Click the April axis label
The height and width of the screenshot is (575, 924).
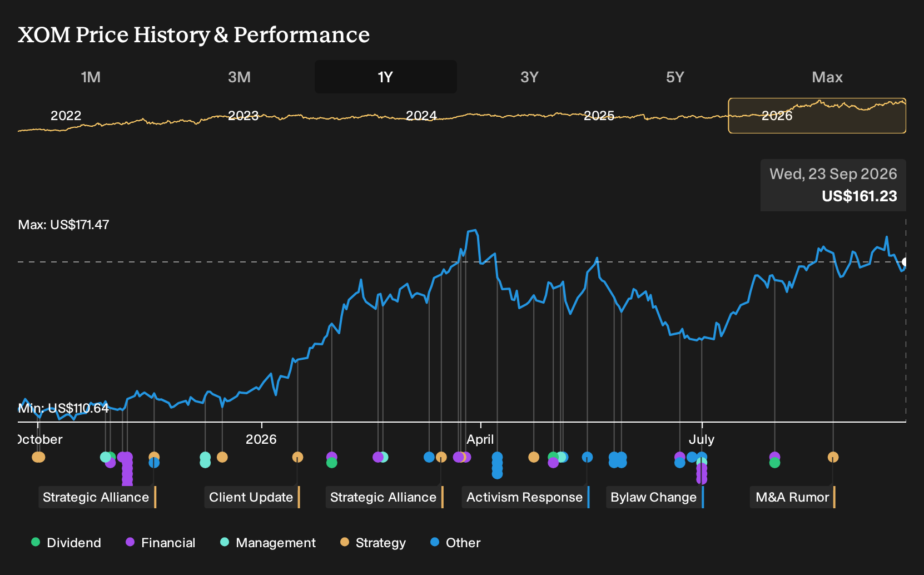click(480, 439)
